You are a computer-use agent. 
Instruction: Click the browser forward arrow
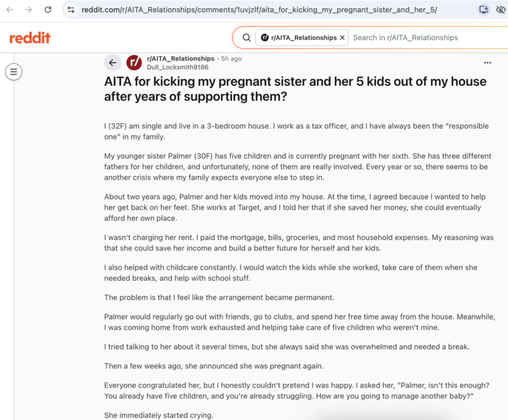[x=29, y=10]
